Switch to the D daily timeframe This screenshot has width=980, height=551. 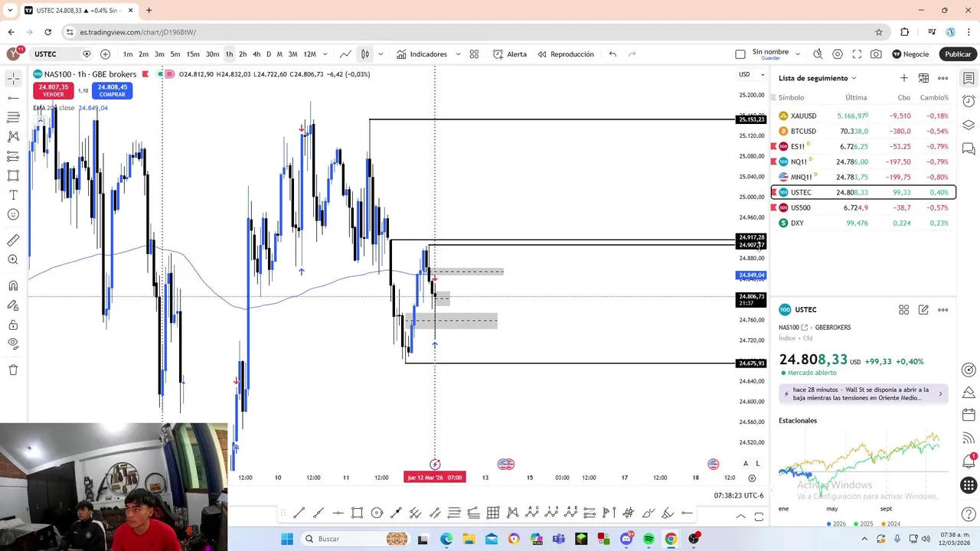click(268, 54)
